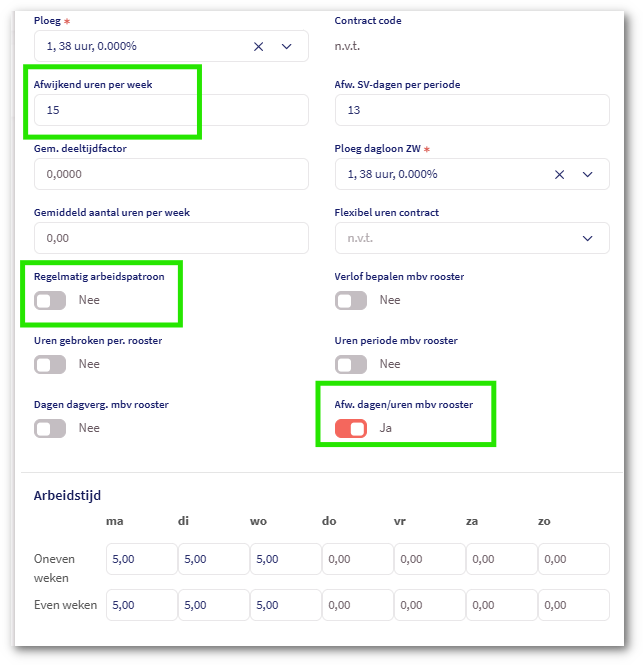Click the Afwijkend uren per week field

(170, 110)
